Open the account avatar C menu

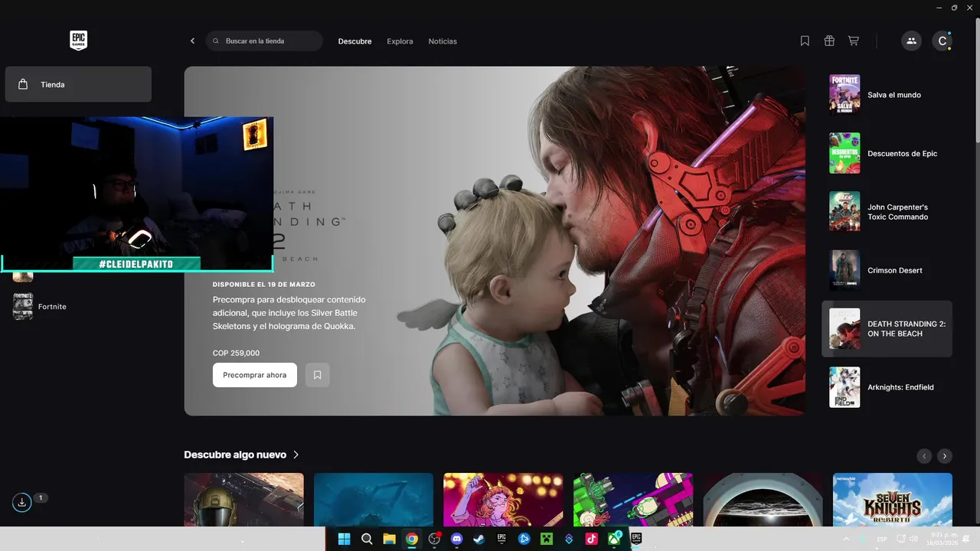click(942, 41)
